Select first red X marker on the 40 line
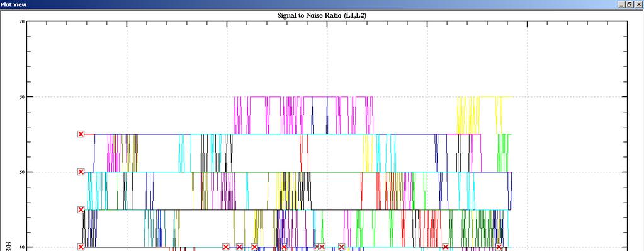Image resolution: width=644 pixels, height=251 pixels. [x=81, y=247]
